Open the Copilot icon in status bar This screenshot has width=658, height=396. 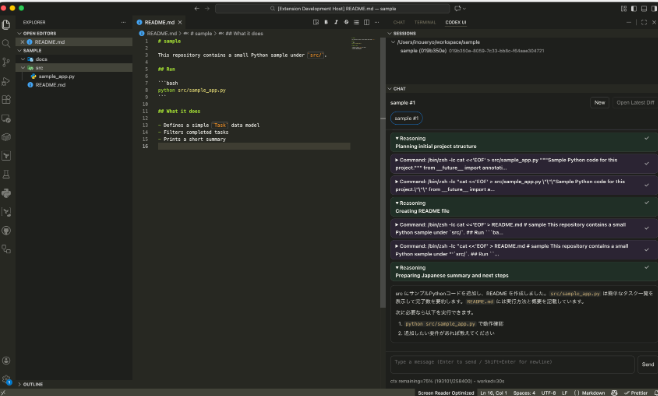614,393
